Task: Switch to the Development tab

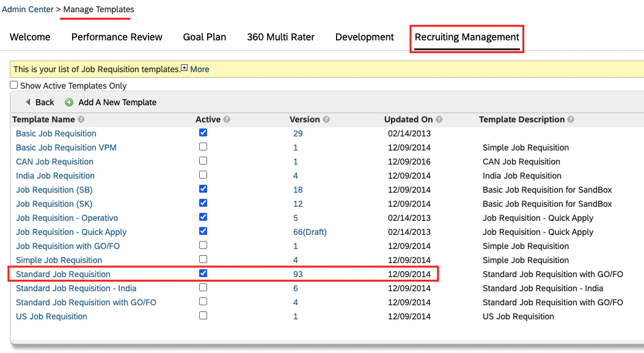Action: click(364, 37)
